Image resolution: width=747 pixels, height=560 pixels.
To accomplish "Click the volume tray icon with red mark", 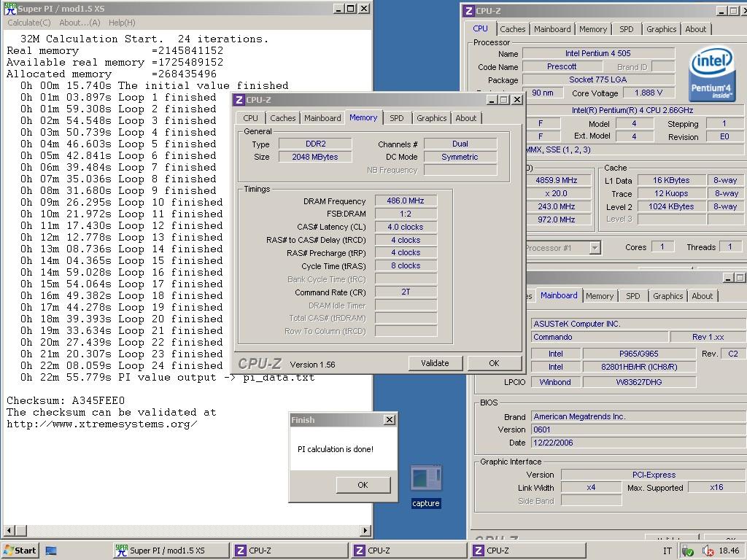I will 708,551.
